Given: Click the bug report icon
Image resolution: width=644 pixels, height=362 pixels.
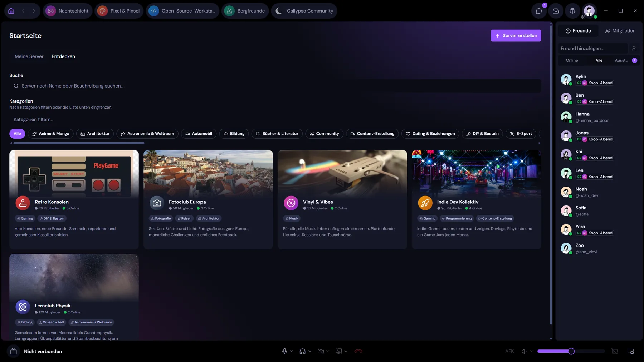Looking at the screenshot, I should click(572, 11).
